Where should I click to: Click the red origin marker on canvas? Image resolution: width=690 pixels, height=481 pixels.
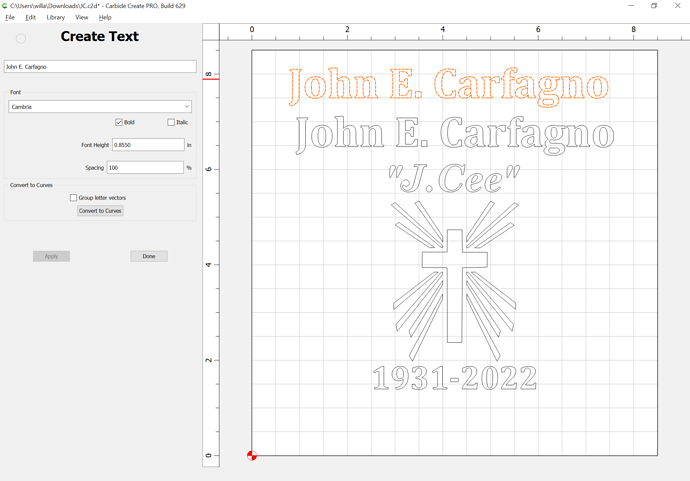pyautogui.click(x=252, y=455)
